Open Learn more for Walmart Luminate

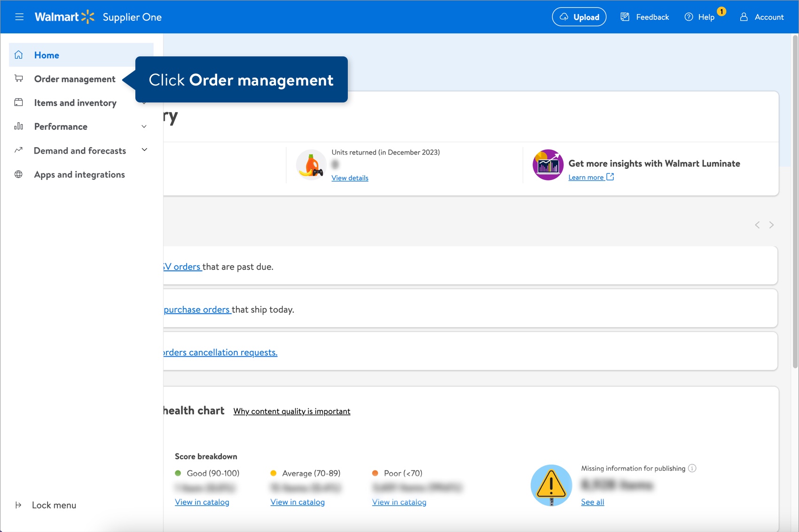tap(587, 177)
